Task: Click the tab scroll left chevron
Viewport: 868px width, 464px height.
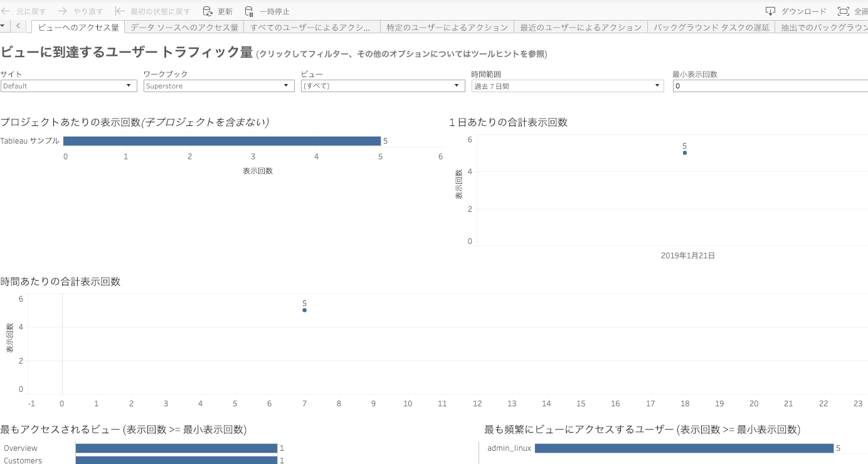Action: pyautogui.click(x=18, y=26)
